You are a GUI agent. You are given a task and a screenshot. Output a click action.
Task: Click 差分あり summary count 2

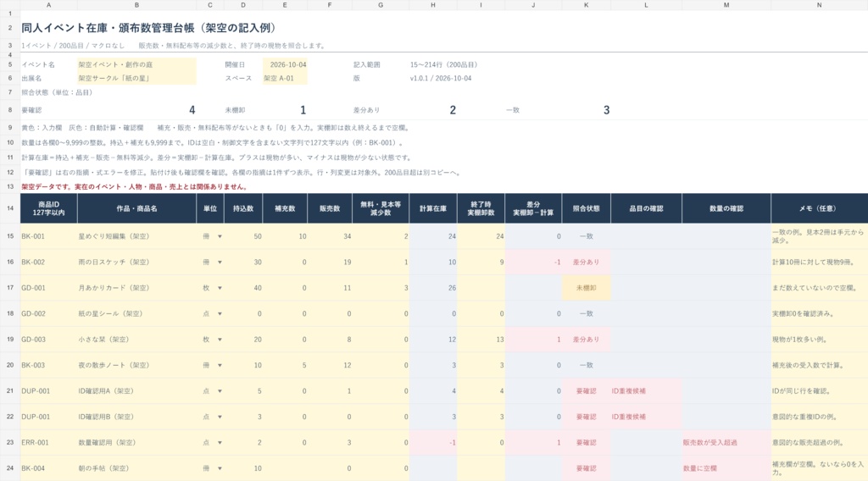pyautogui.click(x=453, y=110)
